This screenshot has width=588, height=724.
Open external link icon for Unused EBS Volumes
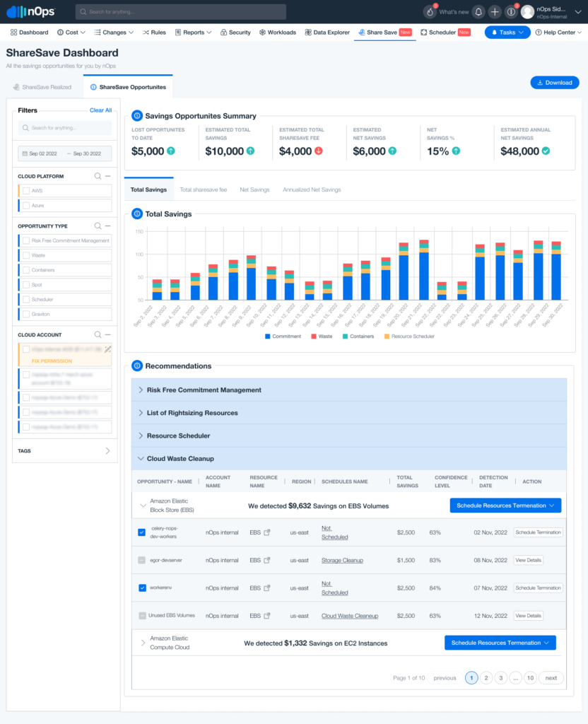coord(266,616)
